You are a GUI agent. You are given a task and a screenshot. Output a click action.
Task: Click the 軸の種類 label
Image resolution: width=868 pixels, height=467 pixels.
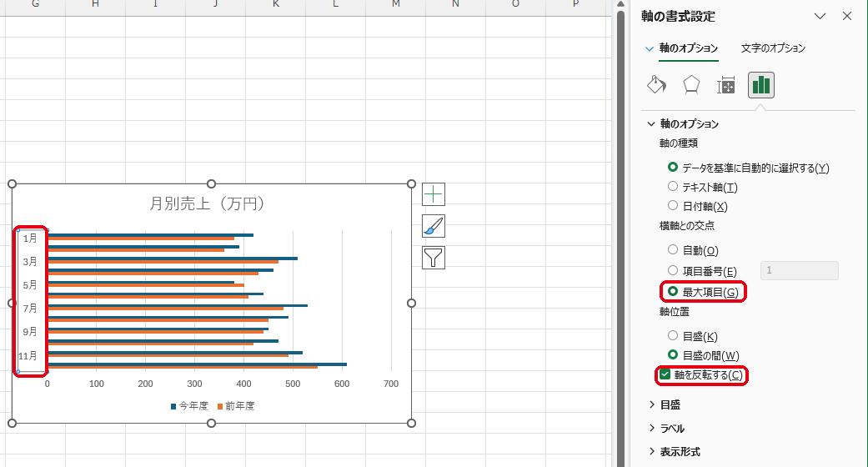click(x=678, y=143)
